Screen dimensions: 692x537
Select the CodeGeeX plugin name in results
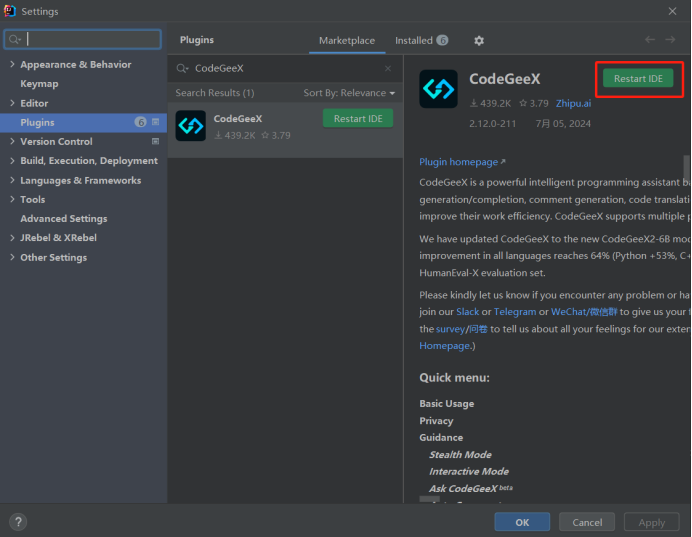click(x=238, y=118)
